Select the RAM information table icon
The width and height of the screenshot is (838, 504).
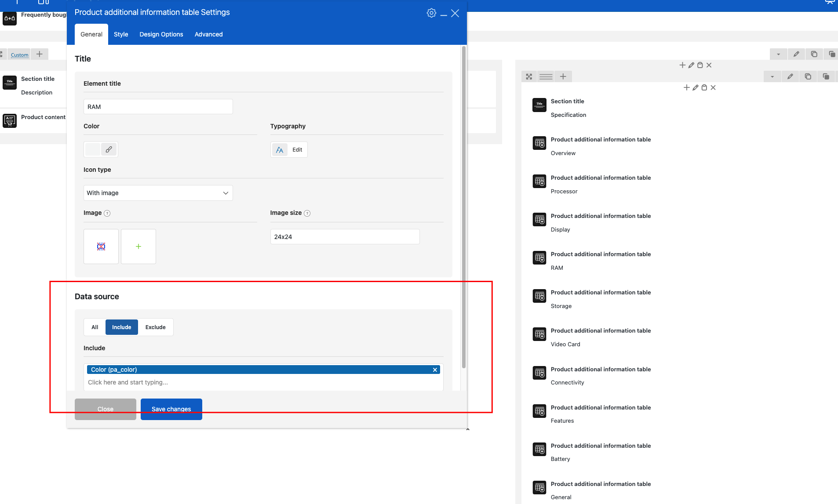pyautogui.click(x=539, y=258)
